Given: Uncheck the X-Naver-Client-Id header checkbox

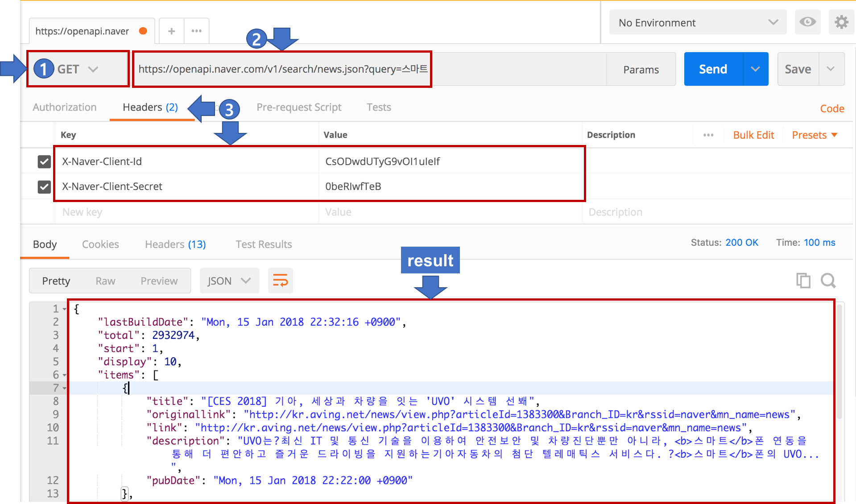Looking at the screenshot, I should point(44,161).
